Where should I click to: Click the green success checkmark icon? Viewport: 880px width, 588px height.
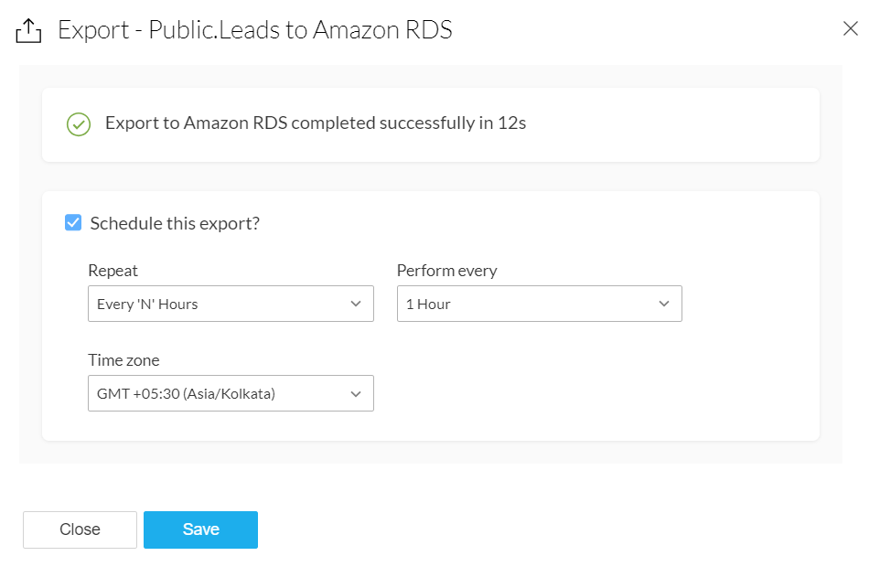(79, 124)
